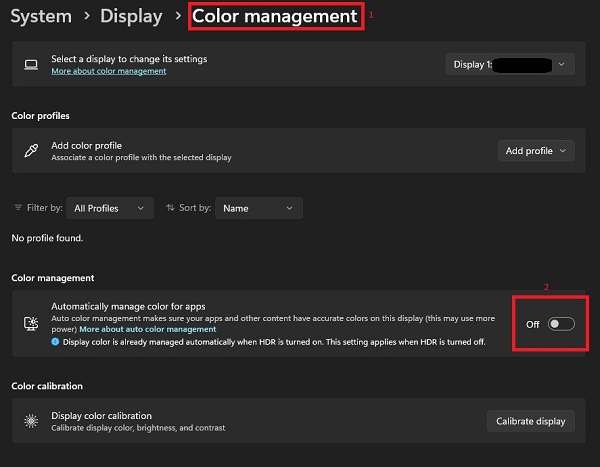Click 'Associate a color profile with the selected display'
The image size is (600, 467).
pyautogui.click(x=141, y=157)
